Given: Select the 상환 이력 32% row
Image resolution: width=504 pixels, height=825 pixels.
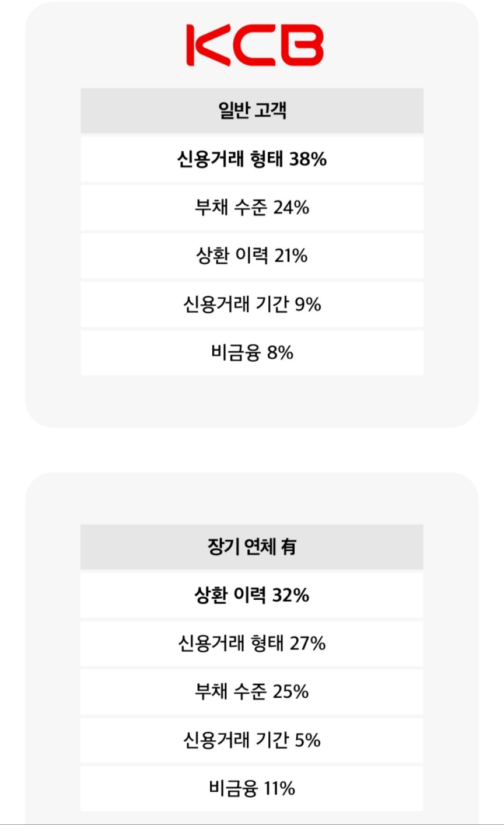Looking at the screenshot, I should [252, 595].
